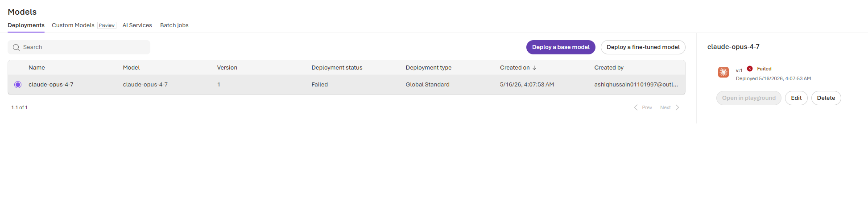Click the Next chevron icon

677,107
